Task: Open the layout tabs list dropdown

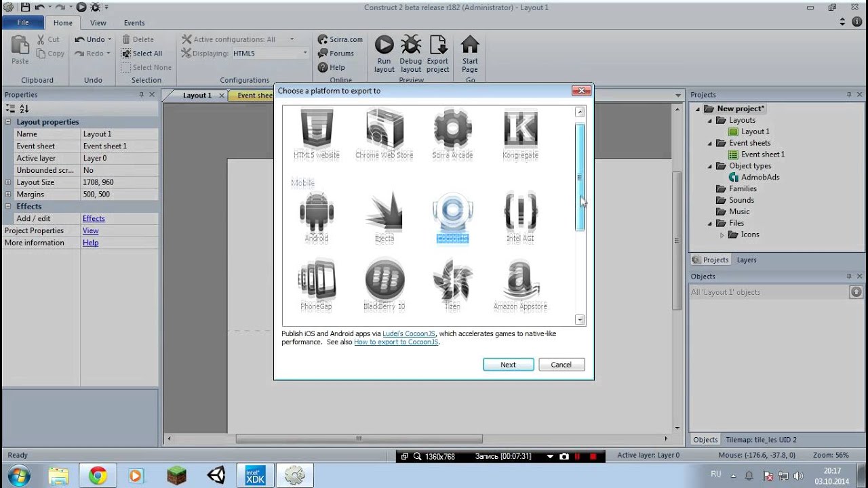Action: (x=677, y=96)
